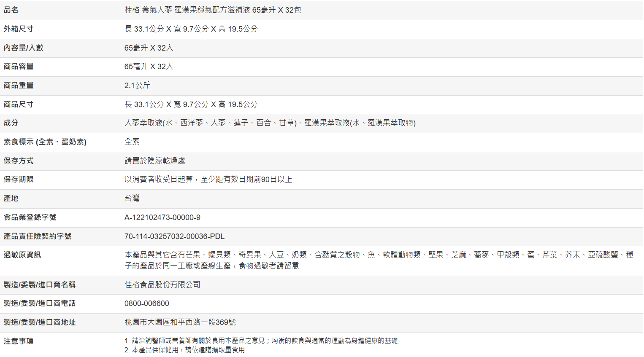Click the 保存期限 shelf life description
The image size is (644, 357).
pos(208,180)
